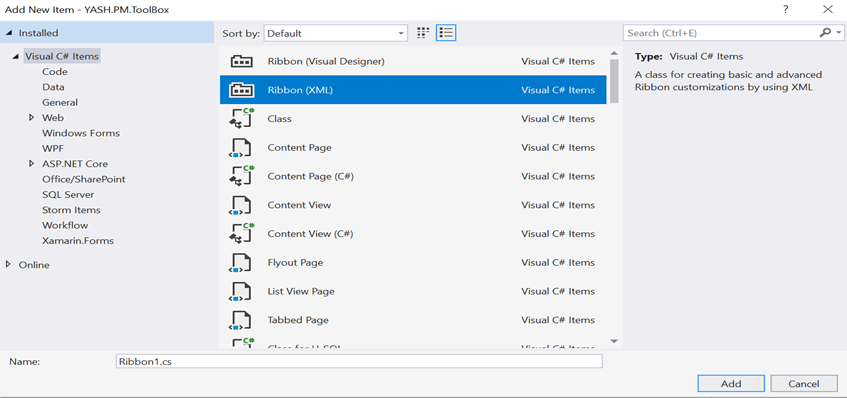The height and width of the screenshot is (398, 847).
Task: Expand the Web tree node arrow
Action: pos(32,117)
